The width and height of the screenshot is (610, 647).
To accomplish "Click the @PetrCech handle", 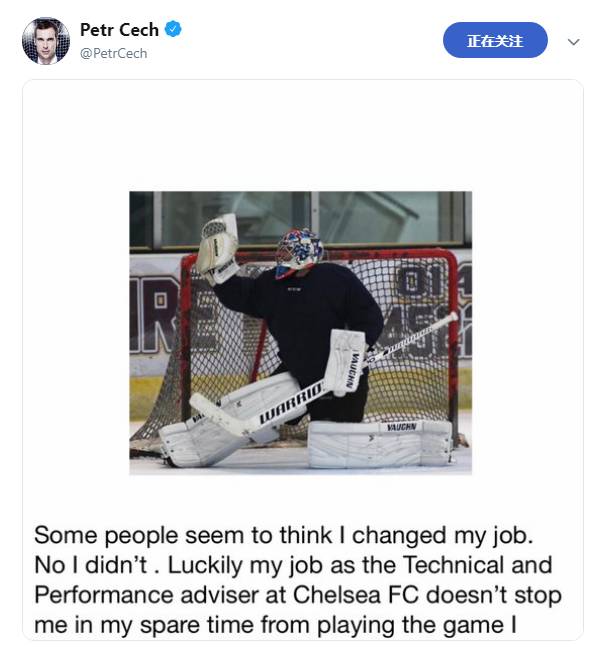I will tap(113, 53).
